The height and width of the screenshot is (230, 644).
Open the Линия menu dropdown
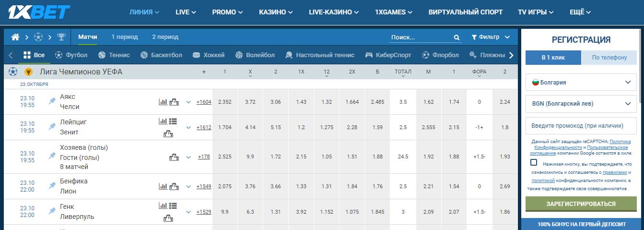(x=144, y=12)
